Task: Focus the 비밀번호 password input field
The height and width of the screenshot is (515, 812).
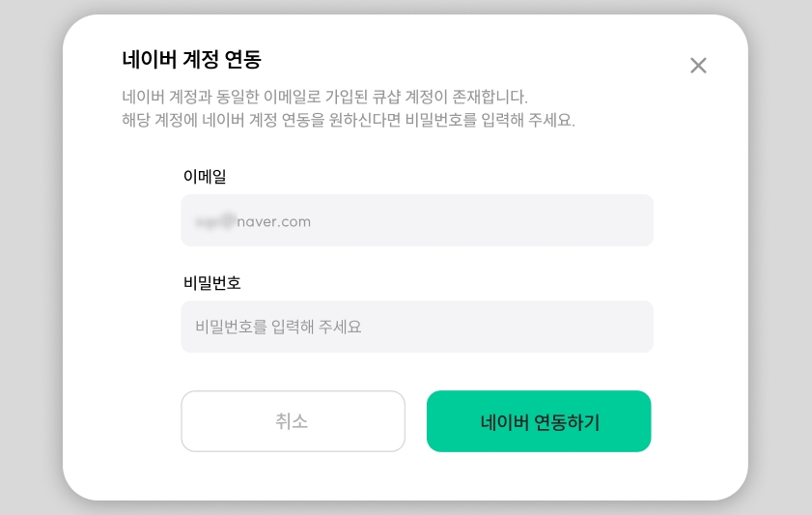Action: [x=416, y=327]
